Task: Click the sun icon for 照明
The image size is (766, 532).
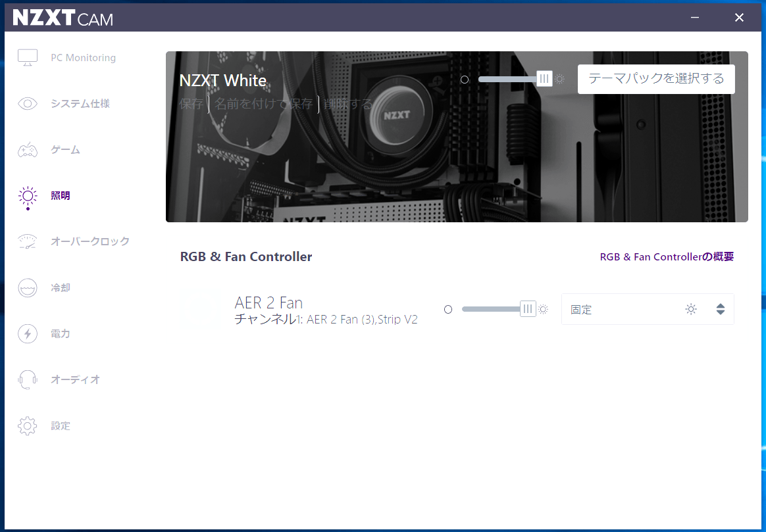Action: coord(28,196)
